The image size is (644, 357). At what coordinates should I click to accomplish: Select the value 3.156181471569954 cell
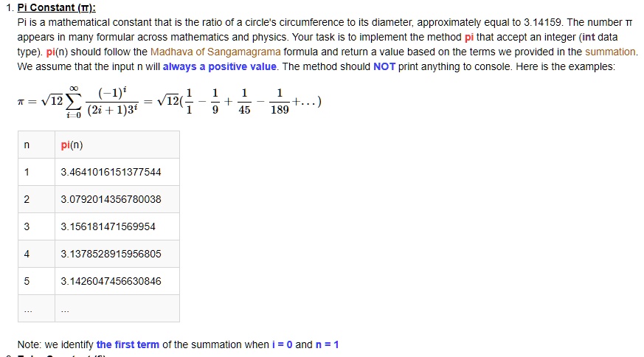coord(117,226)
